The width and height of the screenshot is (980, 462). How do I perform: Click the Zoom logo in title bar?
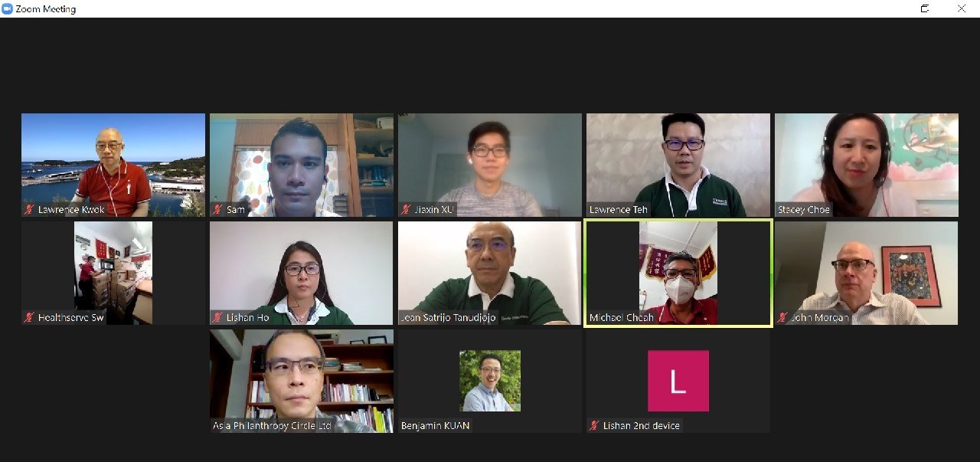click(x=8, y=9)
